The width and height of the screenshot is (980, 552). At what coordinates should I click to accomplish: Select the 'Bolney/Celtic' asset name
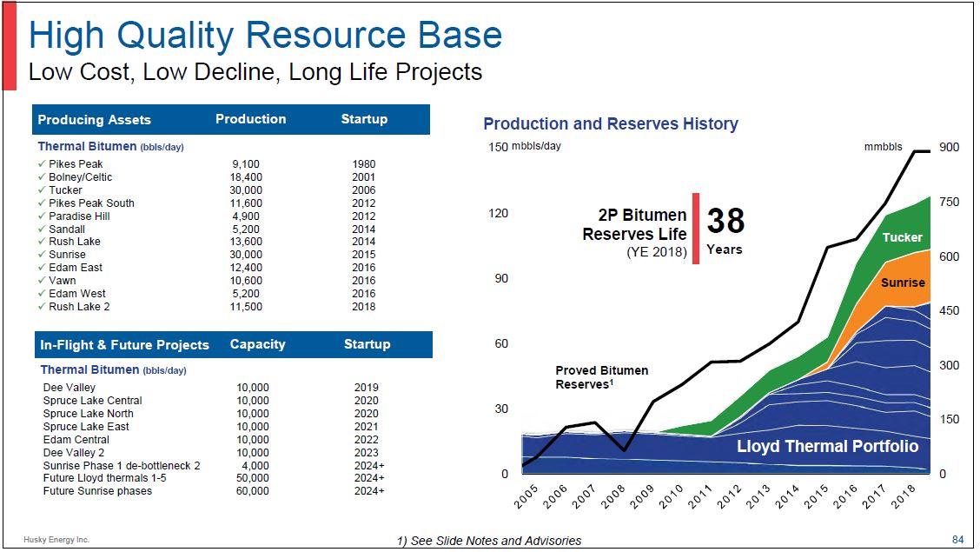click(81, 177)
